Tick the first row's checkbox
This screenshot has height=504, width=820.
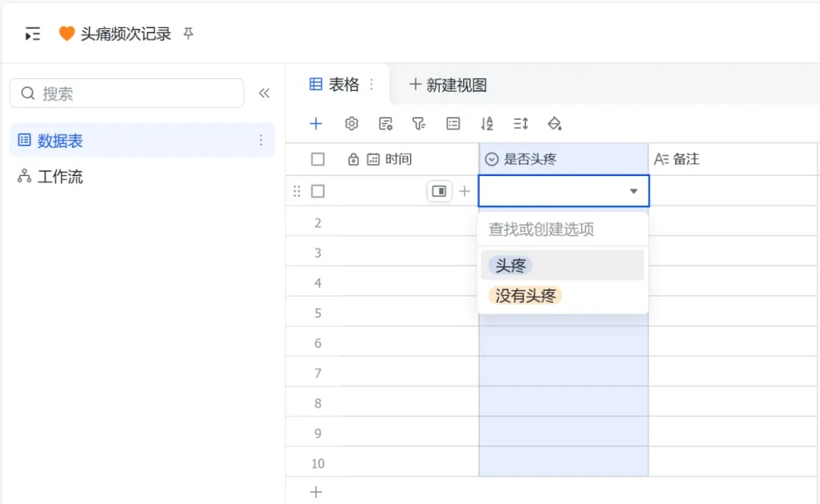(x=318, y=191)
